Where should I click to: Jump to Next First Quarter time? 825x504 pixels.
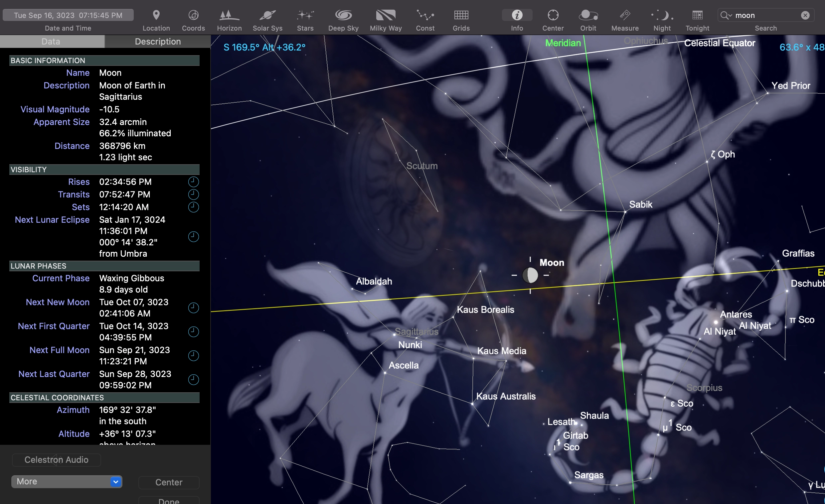[193, 332]
